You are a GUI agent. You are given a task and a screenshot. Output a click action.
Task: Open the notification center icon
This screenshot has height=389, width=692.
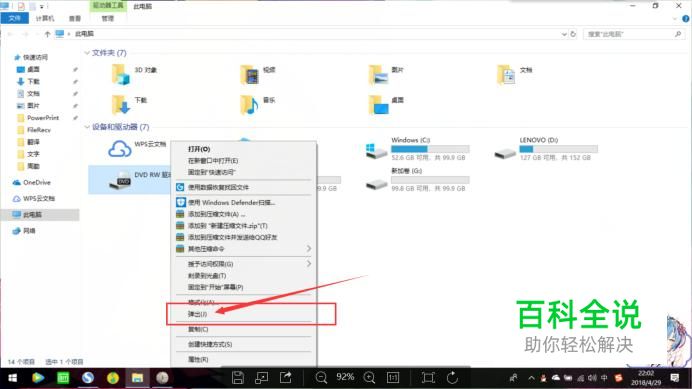click(x=675, y=378)
